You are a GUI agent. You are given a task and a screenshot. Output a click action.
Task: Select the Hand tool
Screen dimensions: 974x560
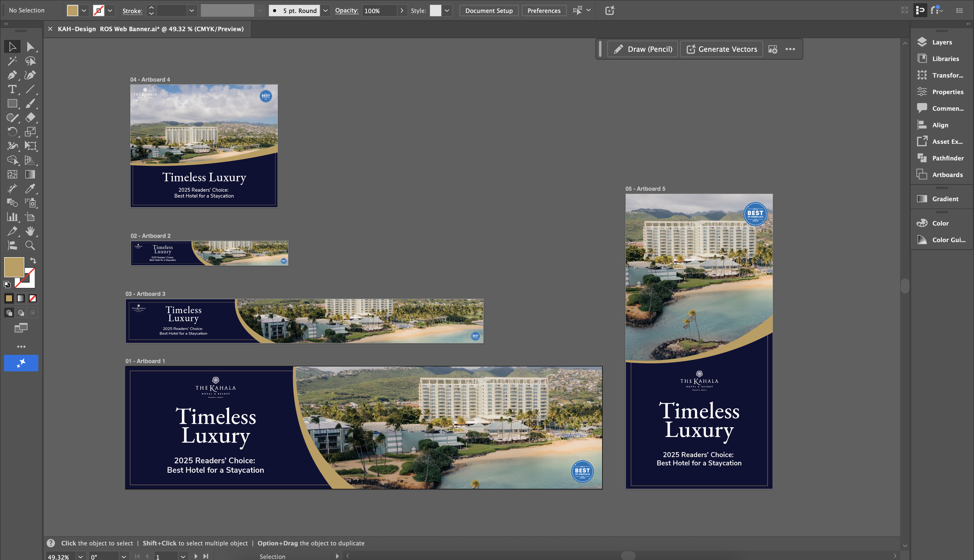30,231
